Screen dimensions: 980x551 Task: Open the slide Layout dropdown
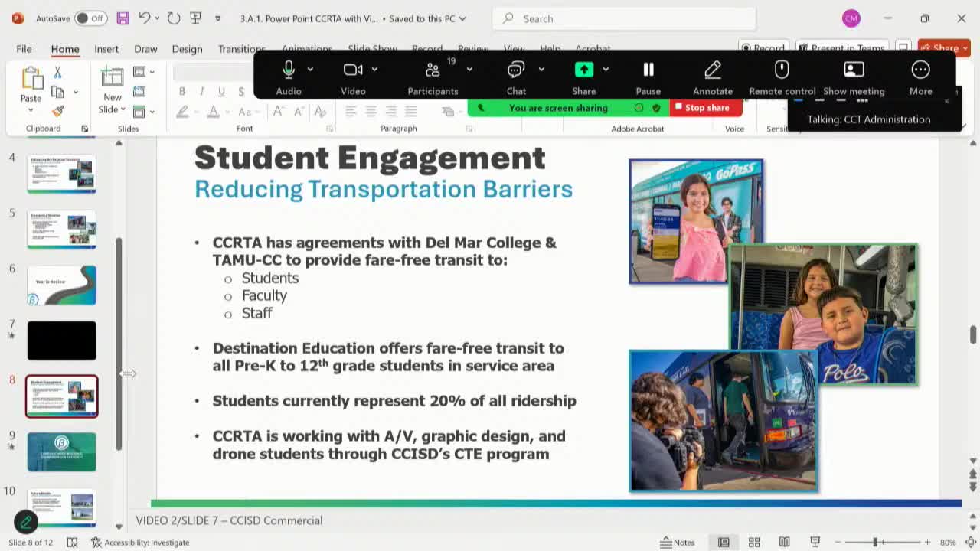(143, 72)
